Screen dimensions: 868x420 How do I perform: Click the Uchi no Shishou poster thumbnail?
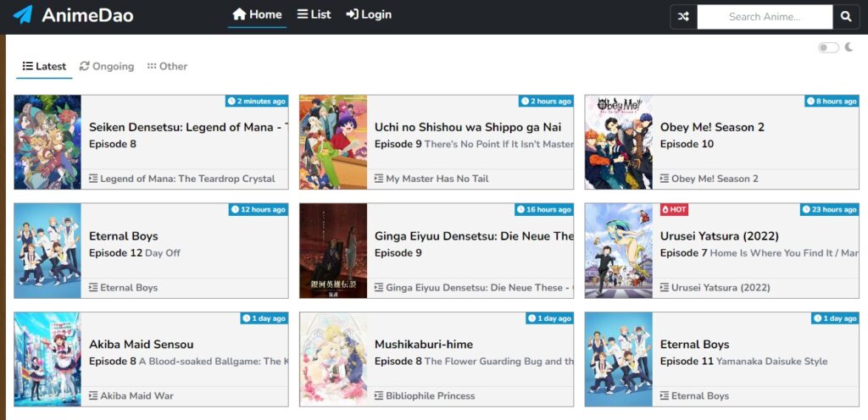pos(333,142)
